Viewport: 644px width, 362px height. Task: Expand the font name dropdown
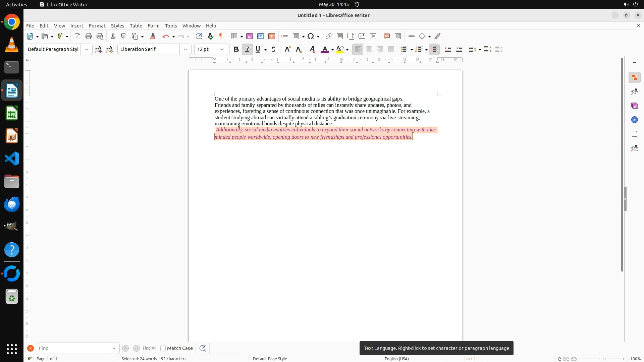point(185,49)
